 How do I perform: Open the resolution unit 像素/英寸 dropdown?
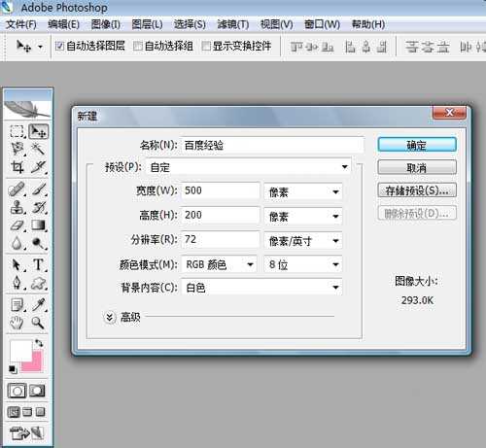click(303, 241)
